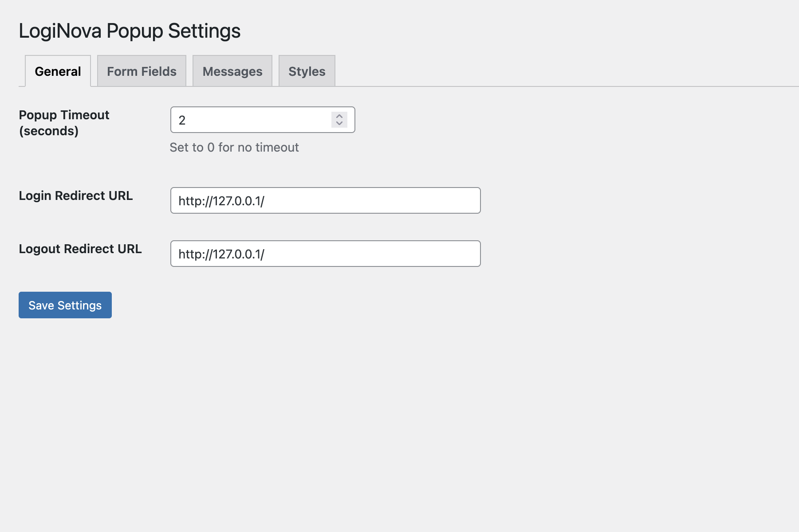Click blank page area below Save Settings
The height and width of the screenshot is (532, 799).
[x=177, y=399]
